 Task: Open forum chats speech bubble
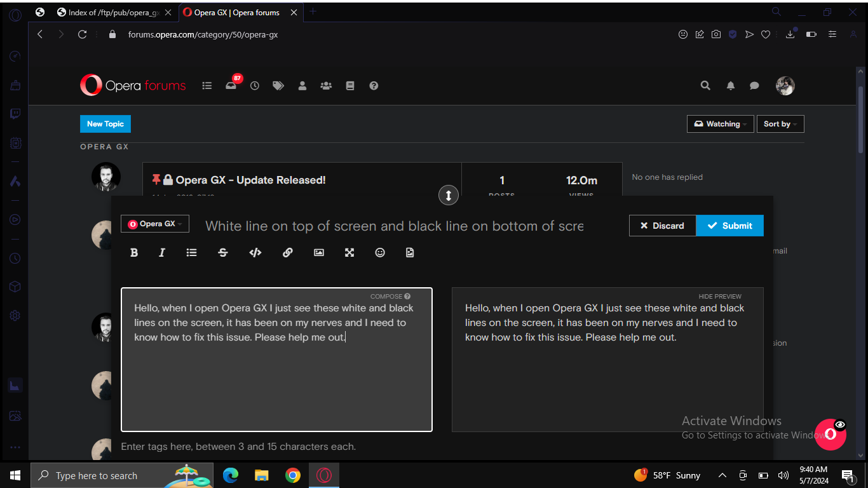click(754, 86)
